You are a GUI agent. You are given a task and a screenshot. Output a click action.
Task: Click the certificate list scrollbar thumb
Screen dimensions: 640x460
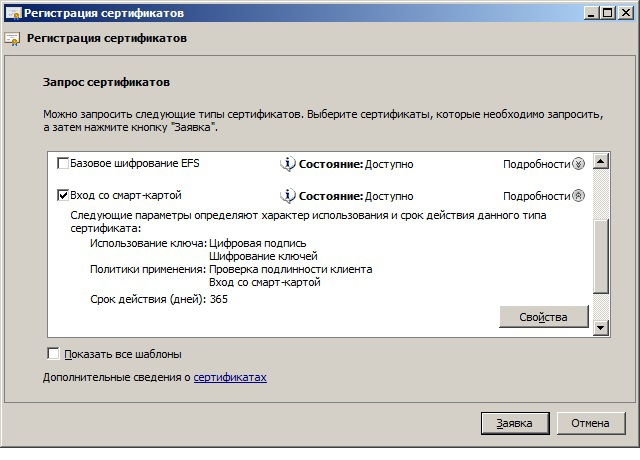601,255
